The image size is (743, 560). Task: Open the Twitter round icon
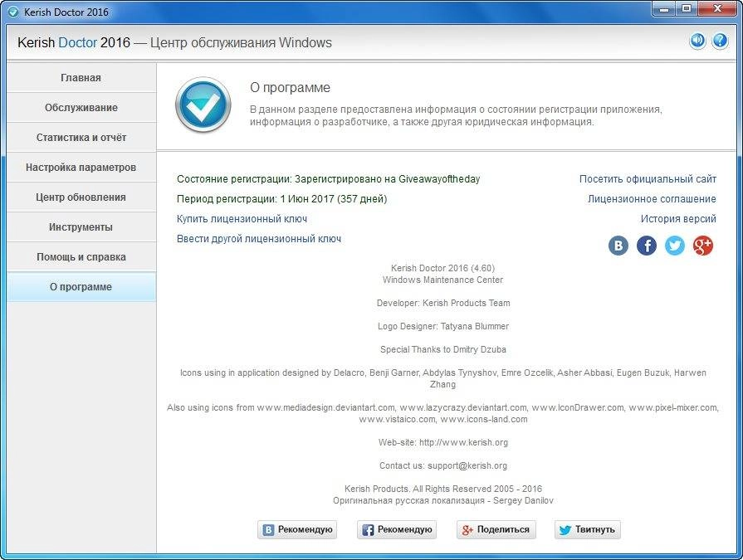click(675, 246)
